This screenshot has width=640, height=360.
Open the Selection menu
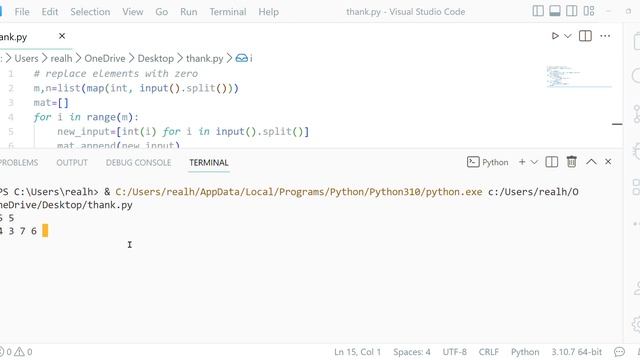point(90,12)
